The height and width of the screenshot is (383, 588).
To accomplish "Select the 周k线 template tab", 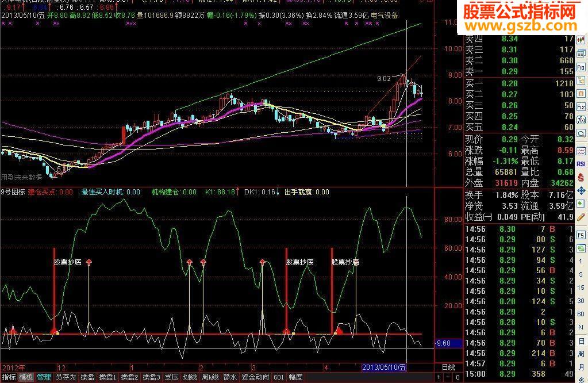I will pos(210,377).
